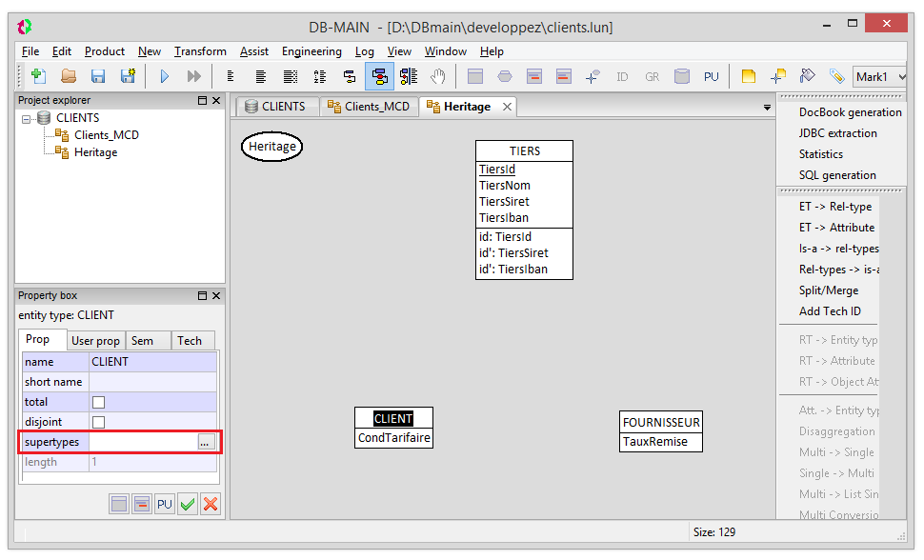This screenshot has height=560, width=924.
Task: Click the ID identifier toolbar button
Action: [622, 76]
